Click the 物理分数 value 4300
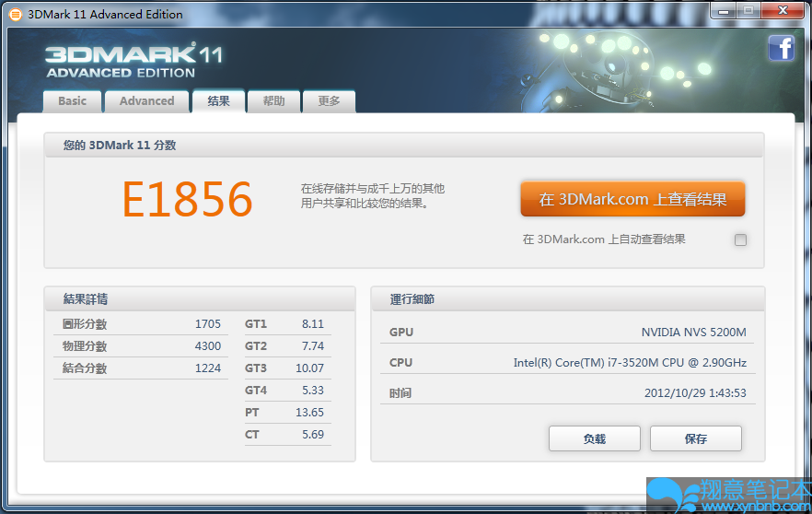 coord(208,346)
